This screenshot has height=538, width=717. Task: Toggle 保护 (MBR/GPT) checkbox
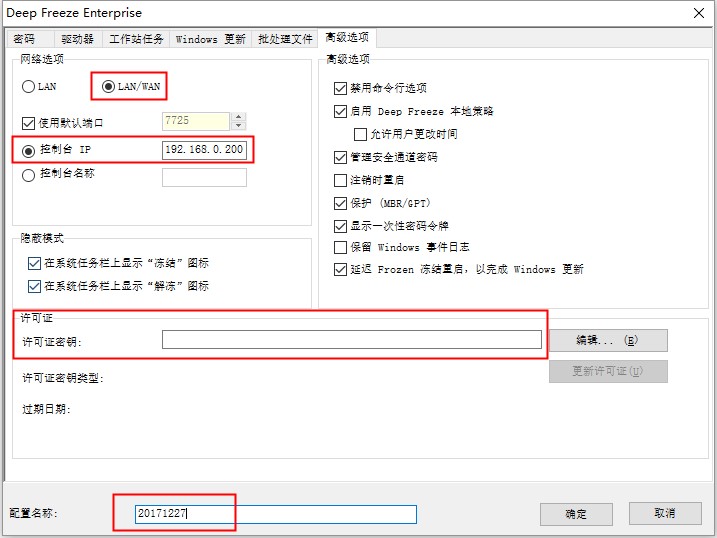tap(341, 203)
